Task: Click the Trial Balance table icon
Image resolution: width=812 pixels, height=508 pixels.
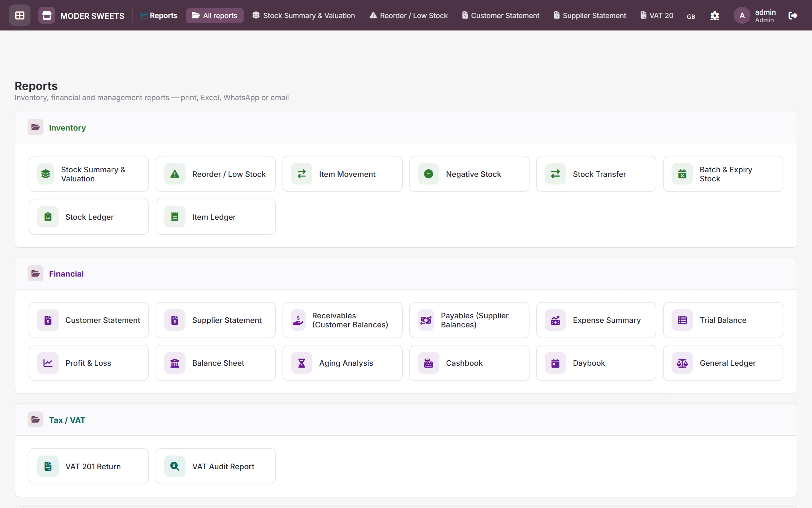Action: (682, 320)
